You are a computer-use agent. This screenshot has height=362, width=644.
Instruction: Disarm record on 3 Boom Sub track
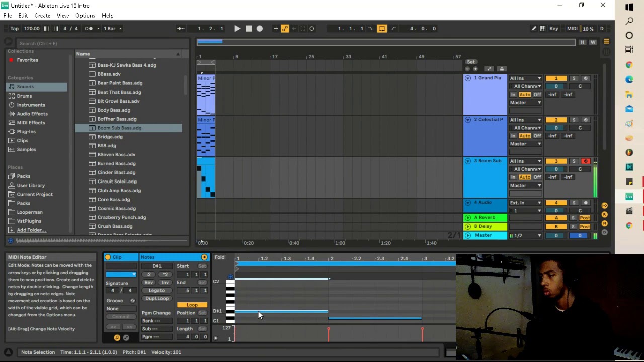coord(585,161)
